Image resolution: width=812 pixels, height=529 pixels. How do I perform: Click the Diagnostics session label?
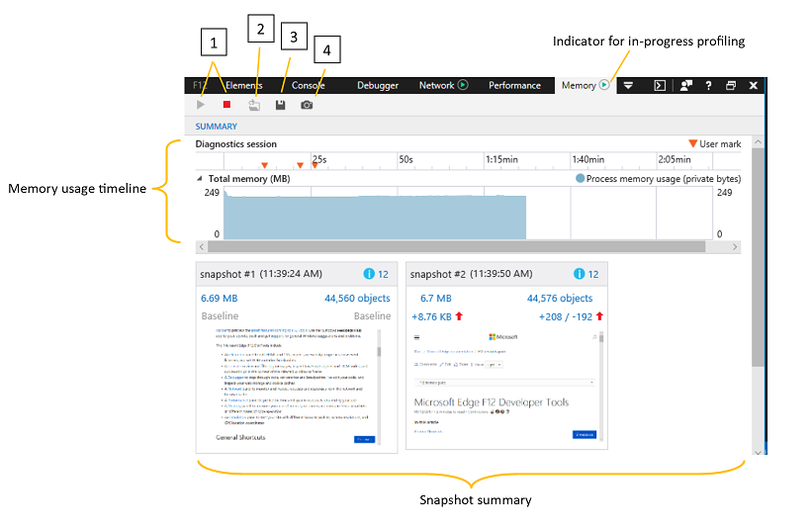[235, 144]
